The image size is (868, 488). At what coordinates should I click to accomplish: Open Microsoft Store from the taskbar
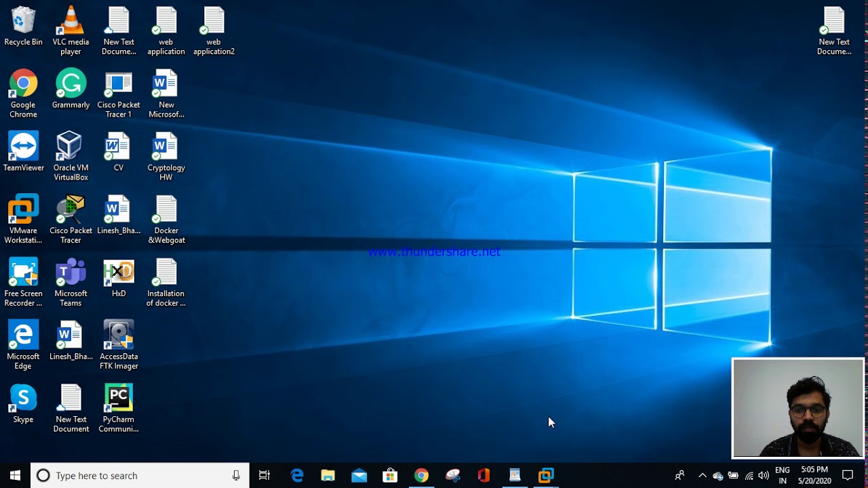pos(390,476)
